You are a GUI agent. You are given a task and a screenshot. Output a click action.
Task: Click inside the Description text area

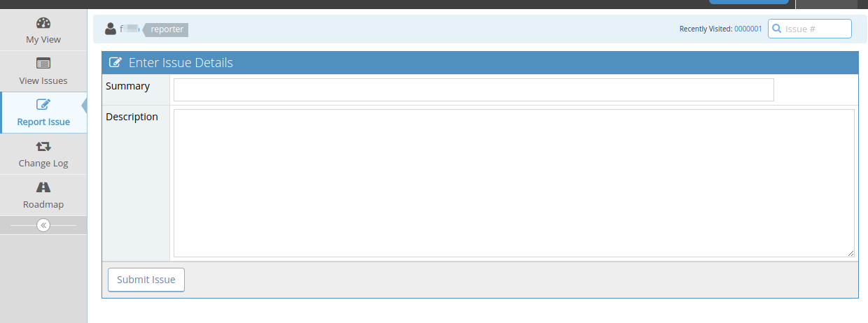pyautogui.click(x=514, y=183)
